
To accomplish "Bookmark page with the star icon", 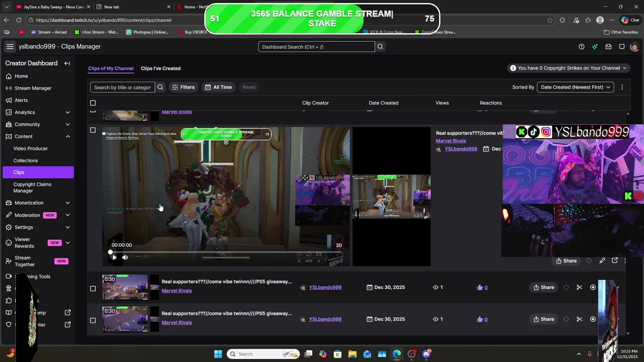I will pyautogui.click(x=550, y=20).
